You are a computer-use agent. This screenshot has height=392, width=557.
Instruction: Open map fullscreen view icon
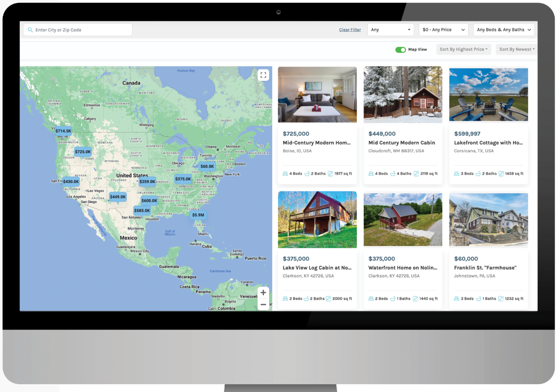263,75
